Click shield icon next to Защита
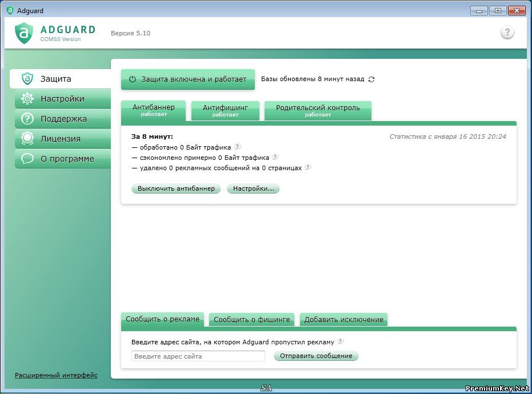Screen dimensions: 532x394 pyautogui.click(x=27, y=79)
